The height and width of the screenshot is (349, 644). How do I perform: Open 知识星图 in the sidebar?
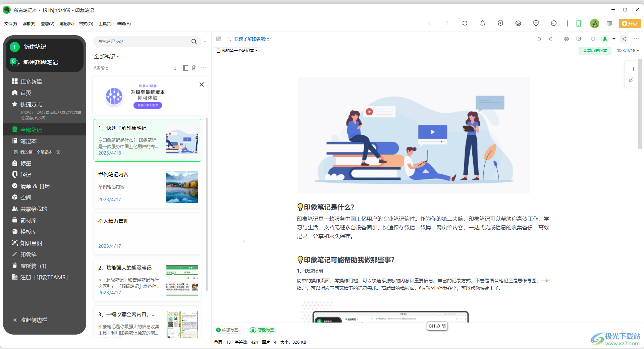[x=27, y=243]
